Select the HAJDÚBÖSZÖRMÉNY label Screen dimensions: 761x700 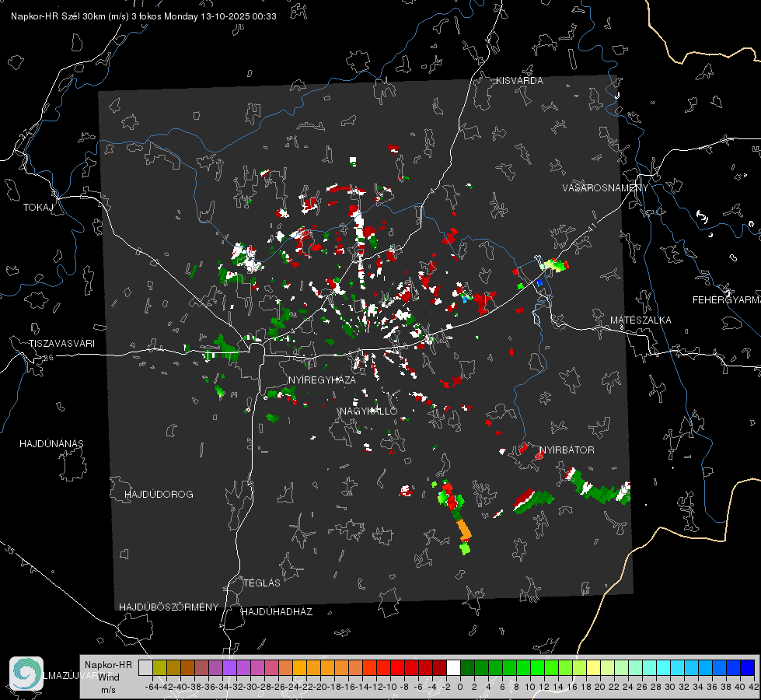(x=169, y=607)
